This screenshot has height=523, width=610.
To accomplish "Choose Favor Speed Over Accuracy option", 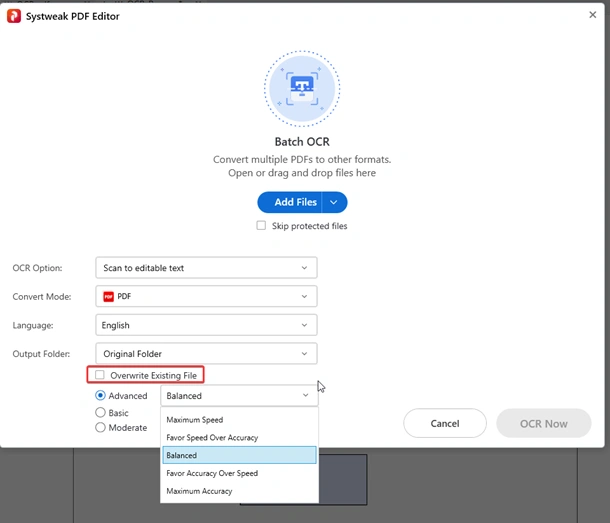I will 239,438.
